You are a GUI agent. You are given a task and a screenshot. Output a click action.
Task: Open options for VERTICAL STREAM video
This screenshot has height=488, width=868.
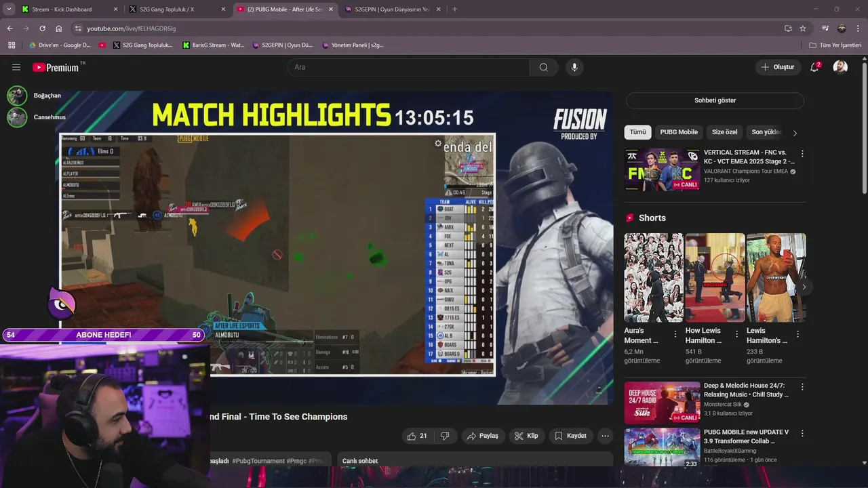pyautogui.click(x=802, y=154)
